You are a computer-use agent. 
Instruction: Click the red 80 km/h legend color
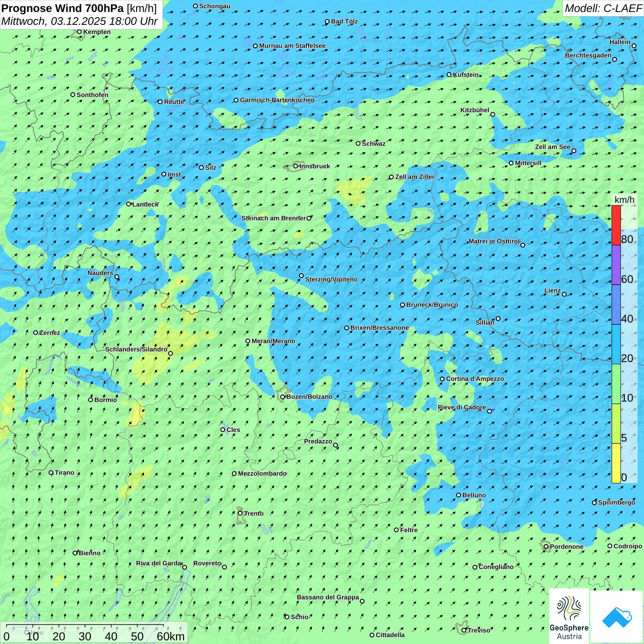(616, 225)
